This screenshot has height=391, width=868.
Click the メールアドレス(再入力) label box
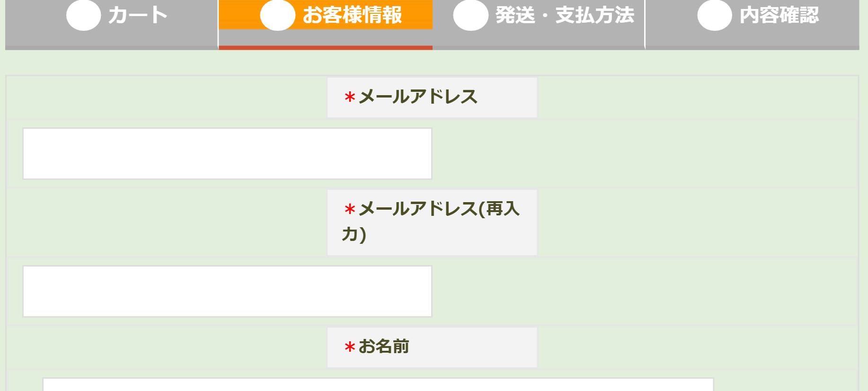[x=432, y=222]
